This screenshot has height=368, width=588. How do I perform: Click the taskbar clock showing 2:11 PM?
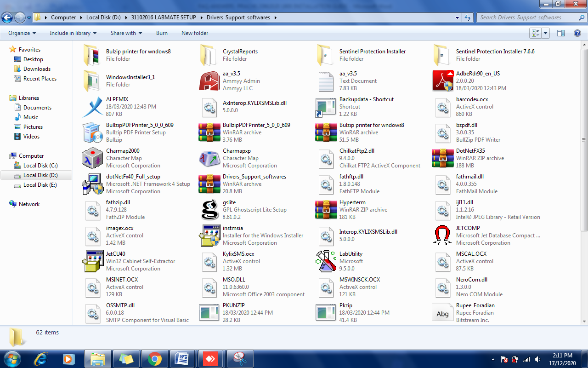pyautogui.click(x=562, y=359)
